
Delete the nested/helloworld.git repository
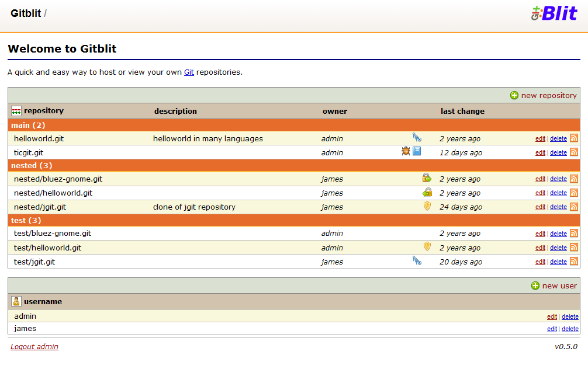point(558,193)
